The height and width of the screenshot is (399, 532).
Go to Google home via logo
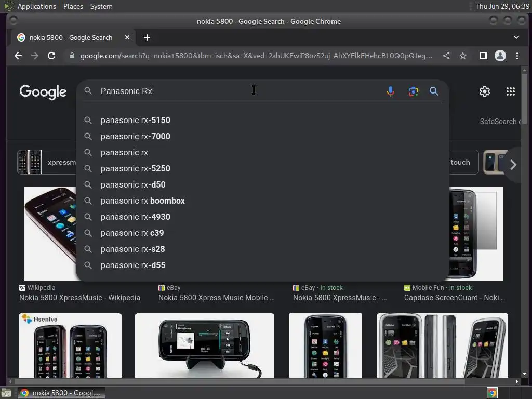43,91
